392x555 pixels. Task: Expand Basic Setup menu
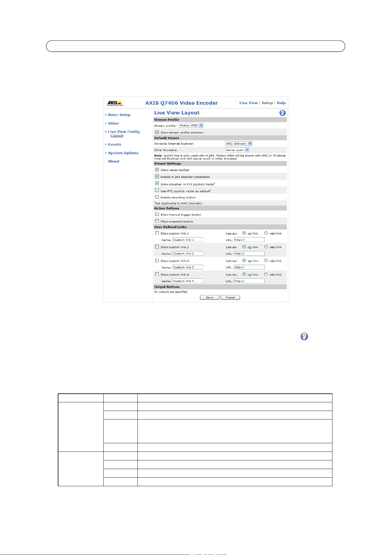[119, 115]
